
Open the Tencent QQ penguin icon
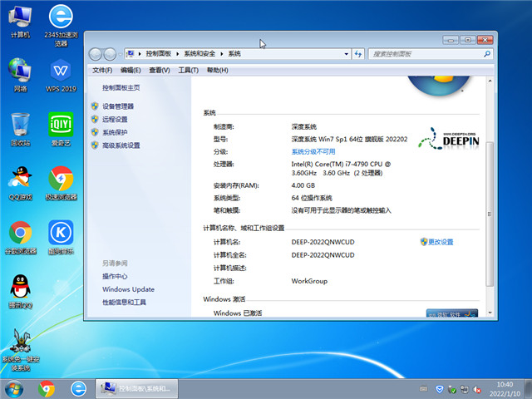click(20, 288)
